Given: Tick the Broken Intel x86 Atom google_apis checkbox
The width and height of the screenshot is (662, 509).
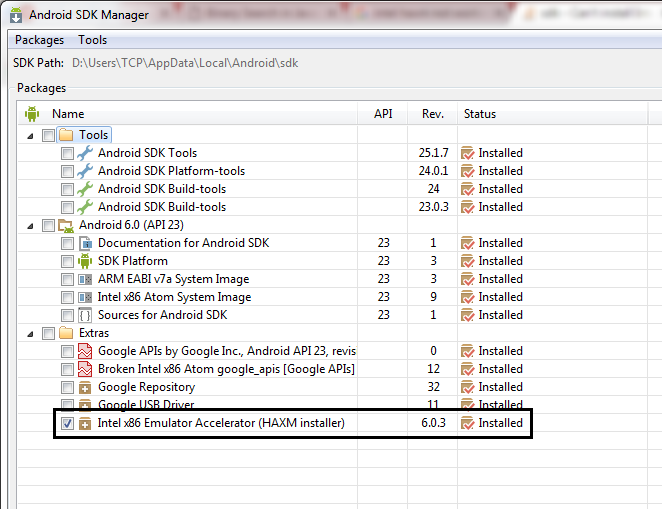Looking at the screenshot, I should click(x=67, y=369).
